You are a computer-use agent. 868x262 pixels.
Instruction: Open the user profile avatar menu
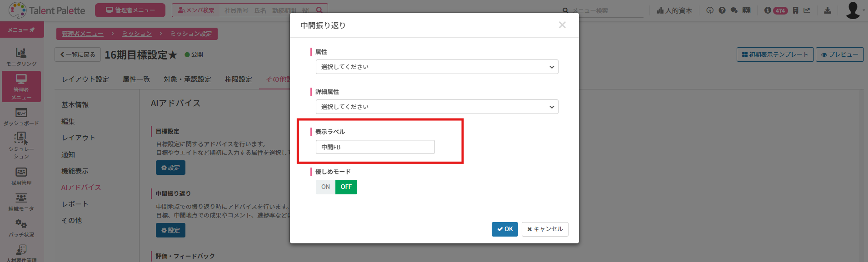point(853,10)
